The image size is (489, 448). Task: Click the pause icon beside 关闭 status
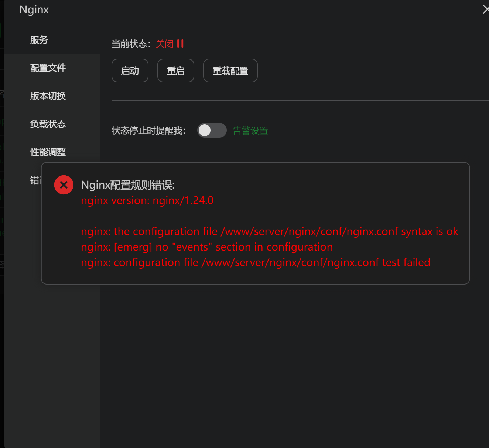coord(180,44)
